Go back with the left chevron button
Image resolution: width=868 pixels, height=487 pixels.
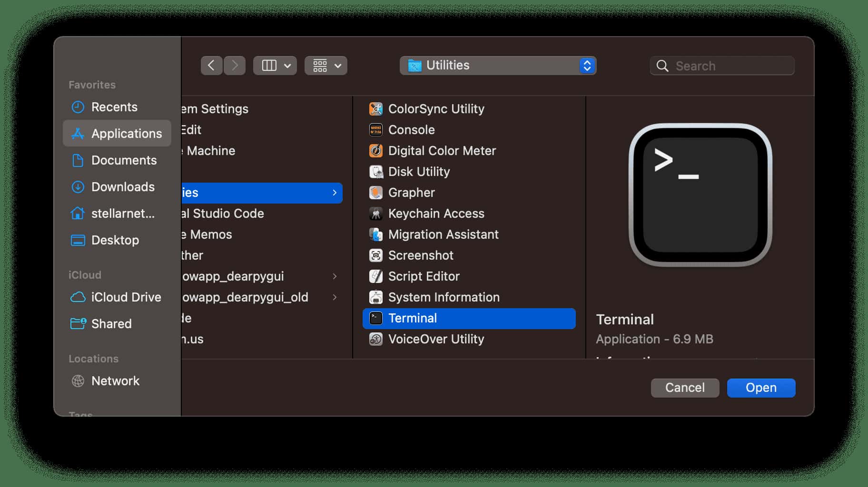pyautogui.click(x=212, y=66)
